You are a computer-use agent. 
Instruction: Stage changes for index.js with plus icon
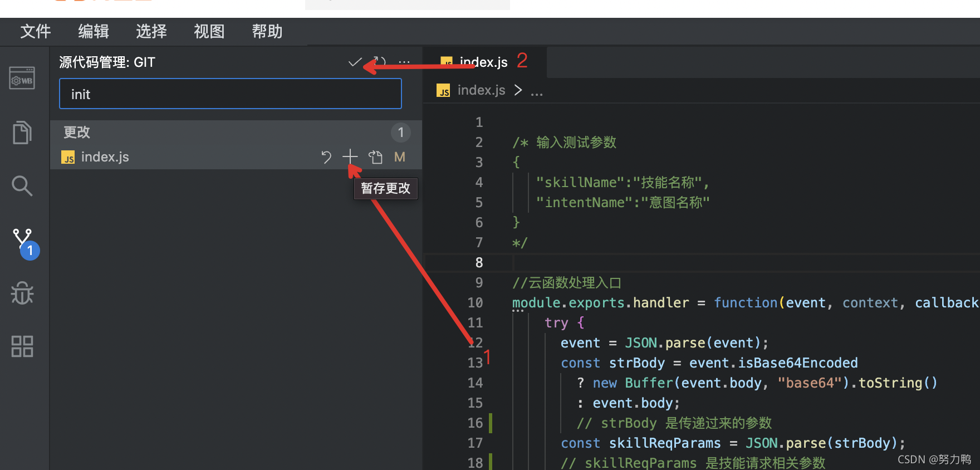click(x=350, y=157)
